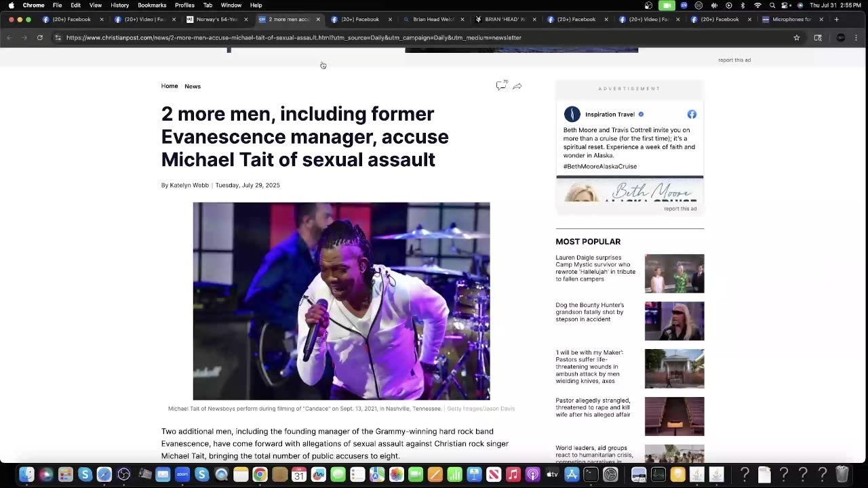Open the View menu
This screenshot has height=488, width=868.
click(x=96, y=5)
